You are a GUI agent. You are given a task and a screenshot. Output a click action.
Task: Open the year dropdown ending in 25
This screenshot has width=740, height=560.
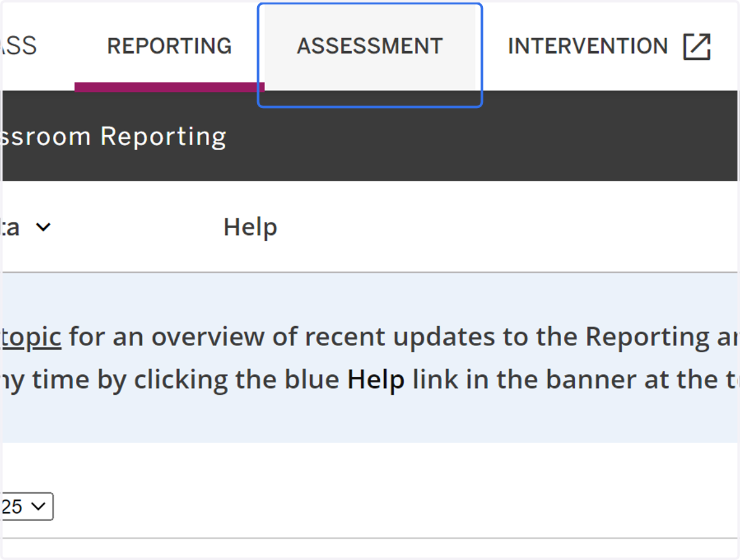tap(27, 507)
